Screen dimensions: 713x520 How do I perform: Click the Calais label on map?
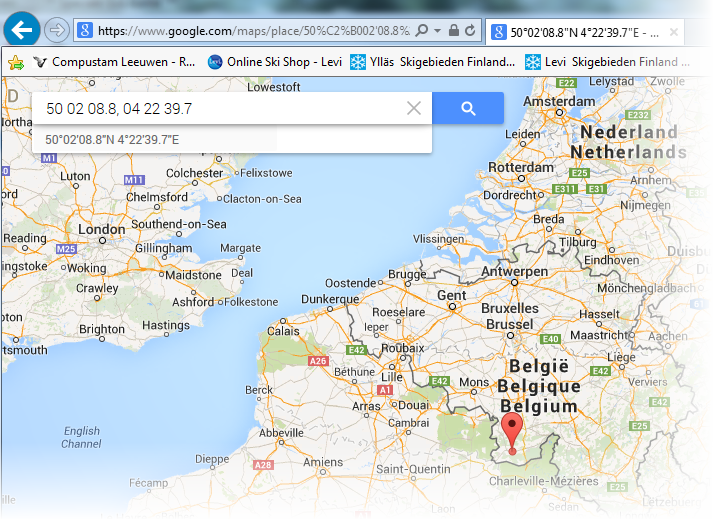click(x=283, y=331)
